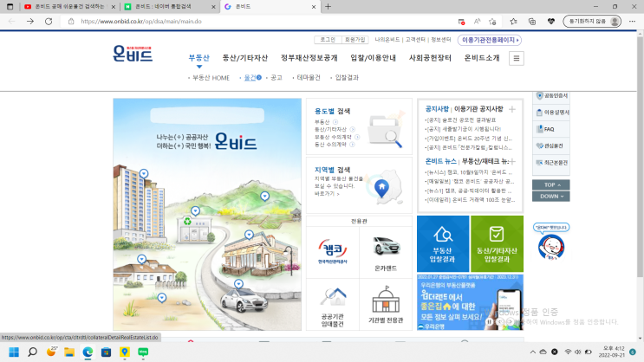
Task: Open the Windows Start menu
Action: [14, 352]
